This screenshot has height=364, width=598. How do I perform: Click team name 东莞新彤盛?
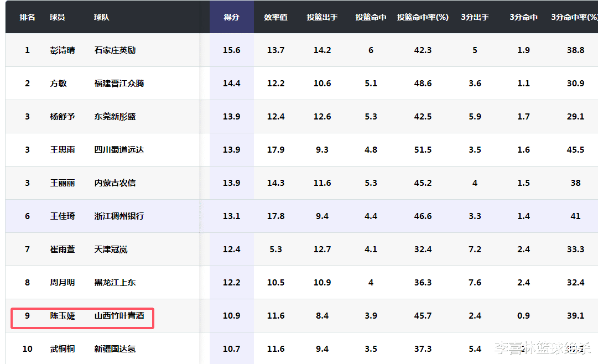tap(115, 117)
